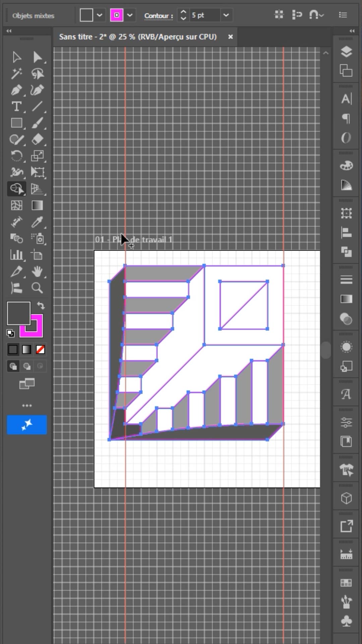Select the Rotate tool
362x644 pixels.
tap(16, 156)
